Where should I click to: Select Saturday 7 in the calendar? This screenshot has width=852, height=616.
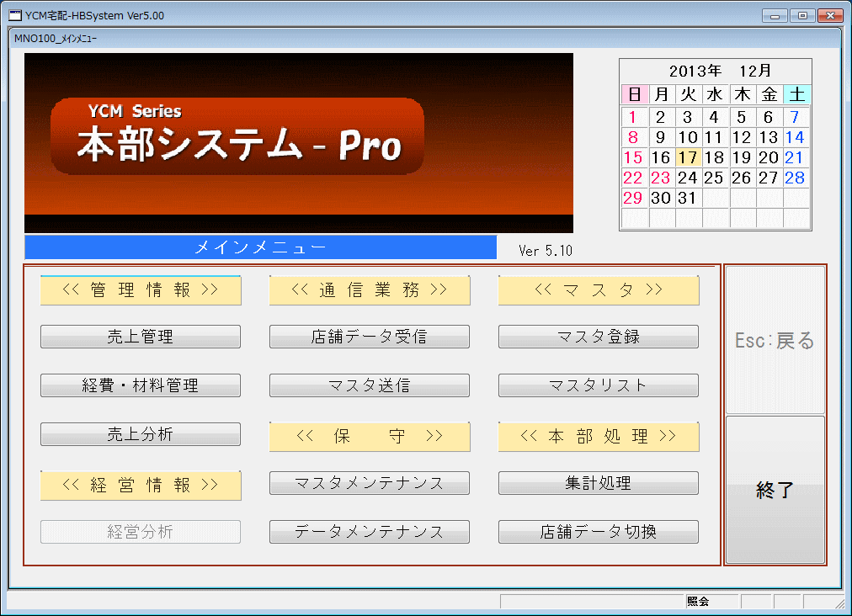796,117
